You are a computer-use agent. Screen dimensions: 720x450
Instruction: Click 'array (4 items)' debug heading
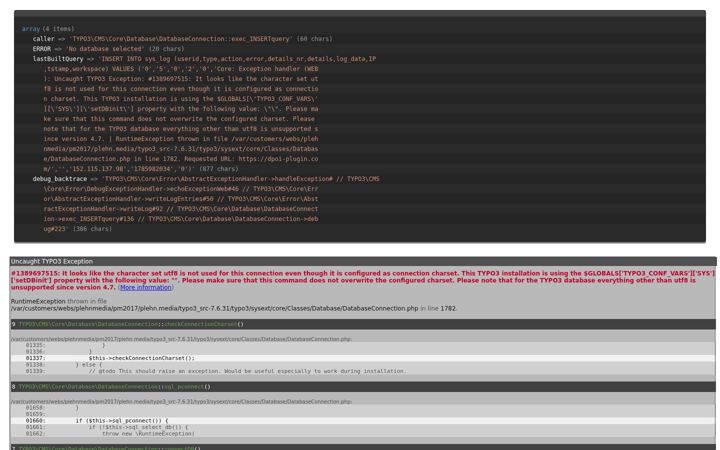(48, 29)
